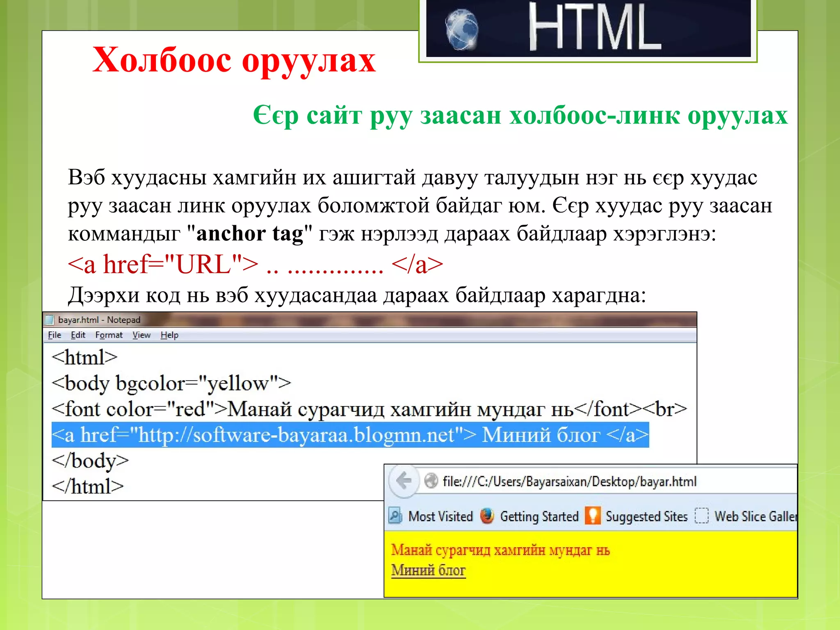
Task: Click the highlighted anchor tag code line
Action: pyautogui.click(x=350, y=435)
